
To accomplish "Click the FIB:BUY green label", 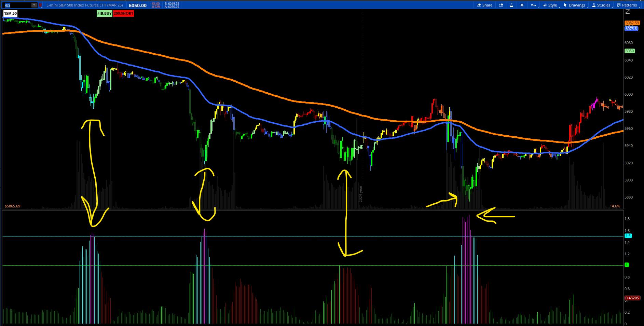I will tap(104, 13).
